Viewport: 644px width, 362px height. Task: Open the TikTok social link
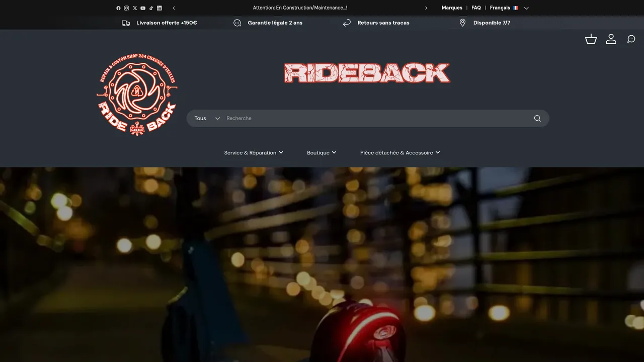[151, 8]
